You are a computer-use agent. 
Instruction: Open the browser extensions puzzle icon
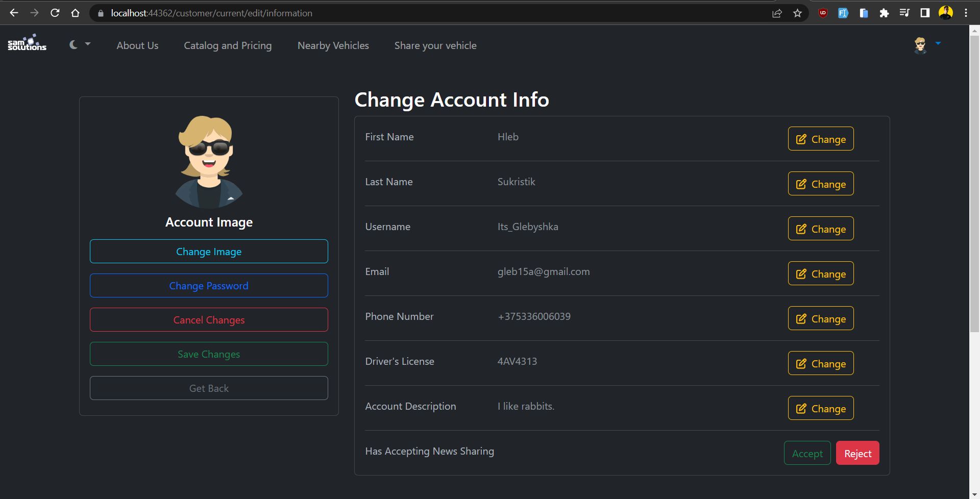tap(884, 13)
